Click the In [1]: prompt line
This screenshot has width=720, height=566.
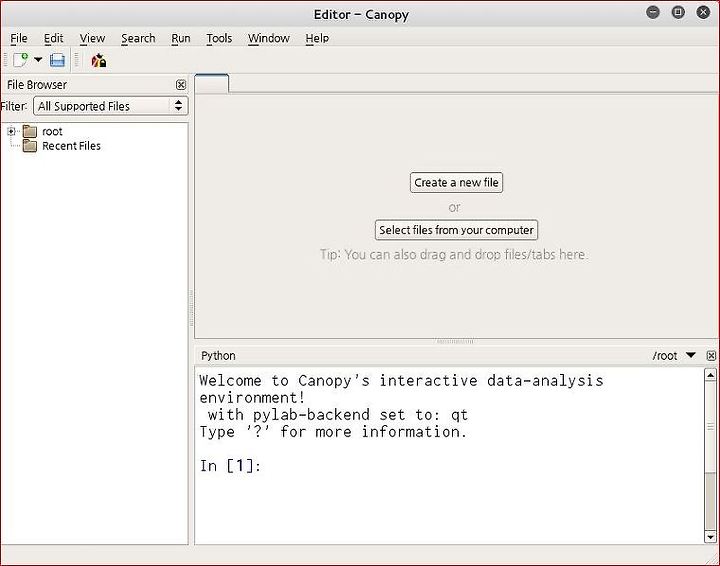click(x=231, y=466)
